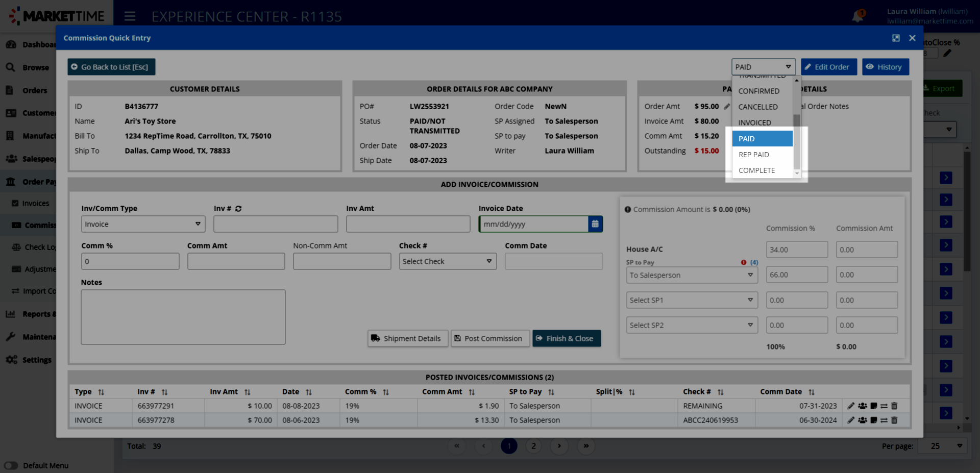This screenshot has width=980, height=473.
Task: Choose CANCELLED in the status list
Action: (762, 107)
